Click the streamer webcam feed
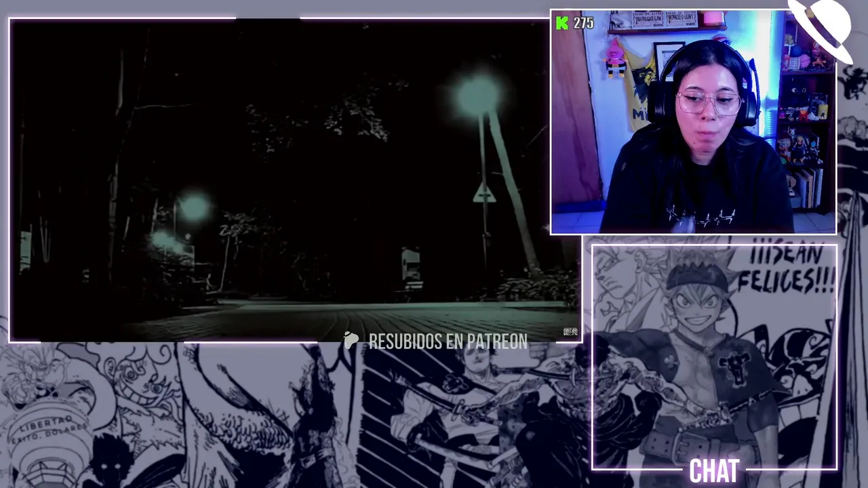This screenshot has width=868, height=488. [693, 122]
